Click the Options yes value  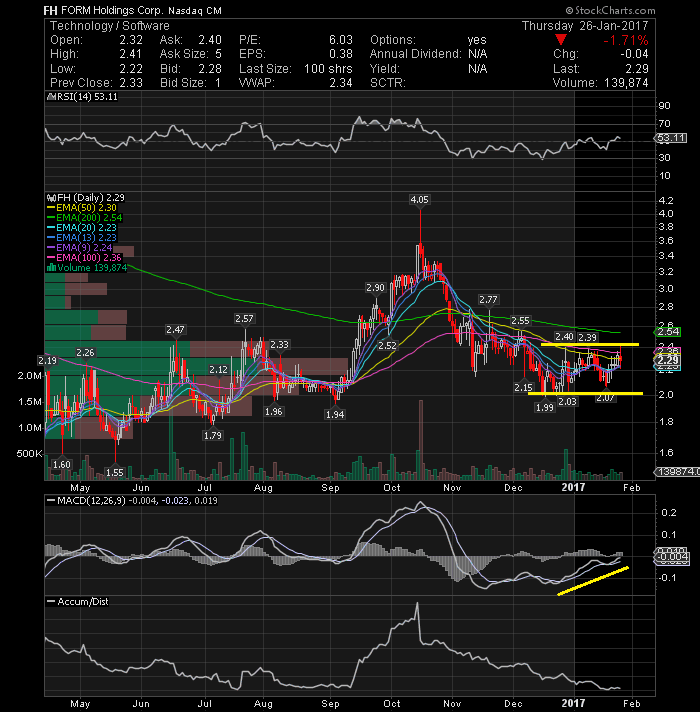coord(477,40)
